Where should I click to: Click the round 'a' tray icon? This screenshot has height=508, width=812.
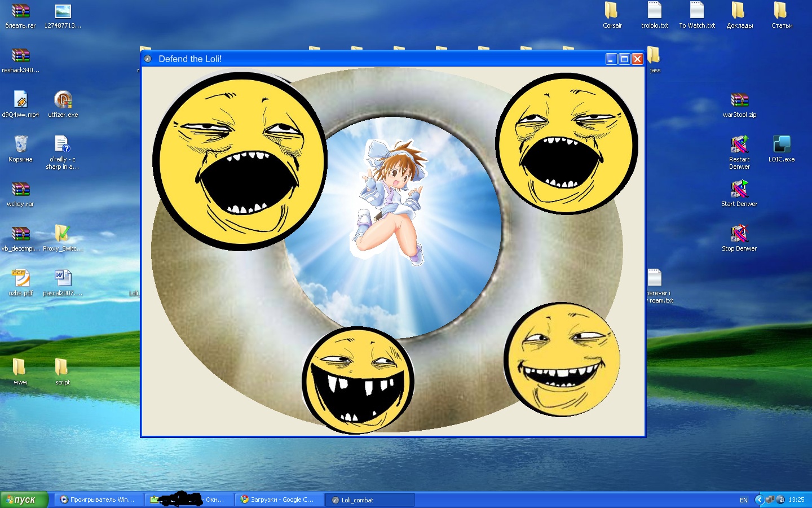[x=780, y=500]
